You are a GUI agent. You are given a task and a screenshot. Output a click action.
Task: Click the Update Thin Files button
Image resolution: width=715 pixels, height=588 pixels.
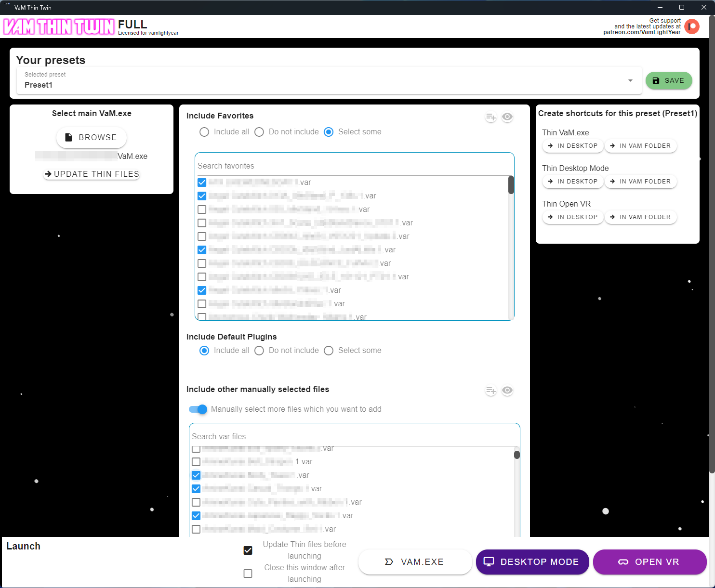click(92, 174)
